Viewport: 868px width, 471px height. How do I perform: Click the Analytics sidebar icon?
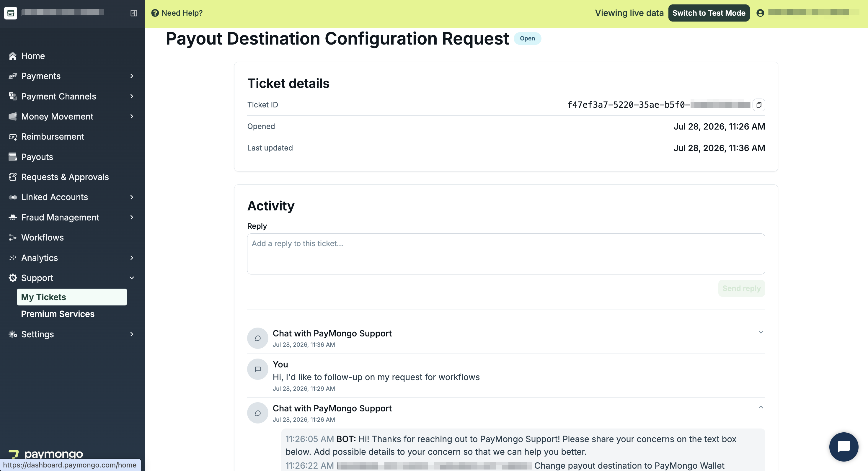13,258
